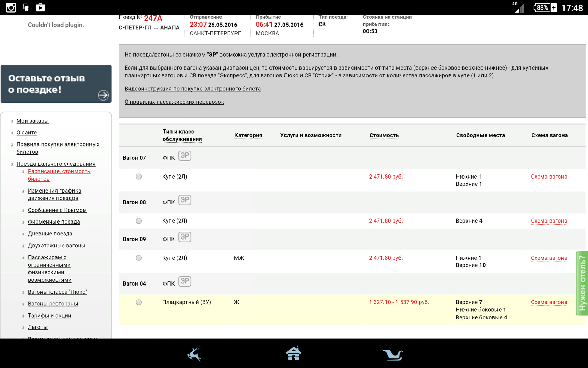Click the ЭР badge next to Вагон 08
The width and height of the screenshot is (588, 368).
click(184, 200)
